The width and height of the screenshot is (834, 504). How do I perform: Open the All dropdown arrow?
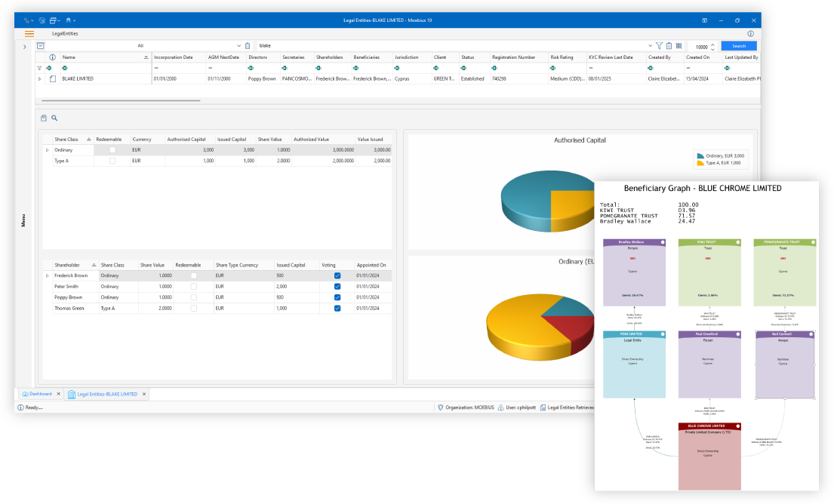(239, 46)
